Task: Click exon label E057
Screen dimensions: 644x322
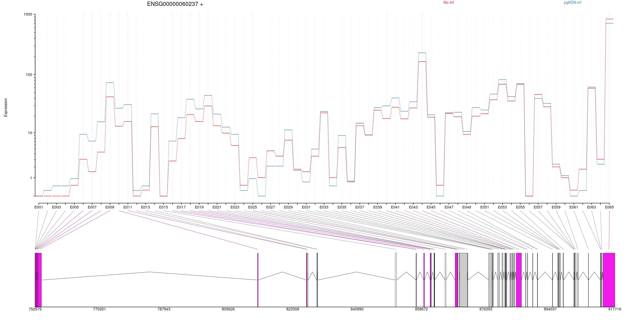Action: [538, 207]
